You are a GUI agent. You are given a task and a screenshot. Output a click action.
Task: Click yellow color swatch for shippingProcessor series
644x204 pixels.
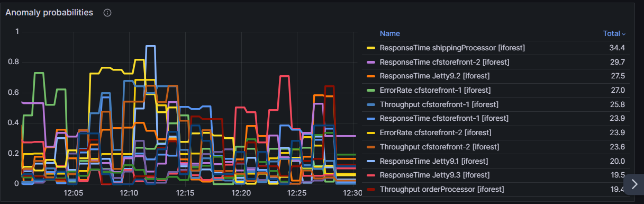pyautogui.click(x=371, y=48)
